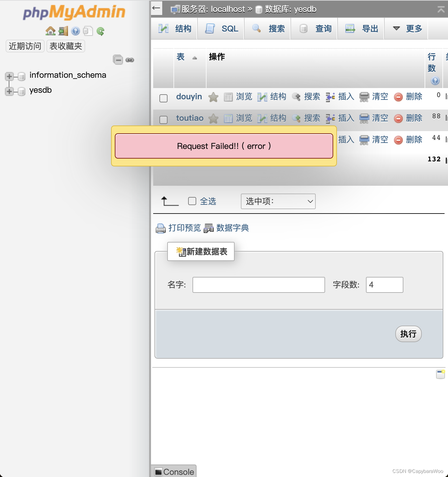448x477 pixels.
Task: Click the table name input field under 名字
Action: pyautogui.click(x=258, y=285)
